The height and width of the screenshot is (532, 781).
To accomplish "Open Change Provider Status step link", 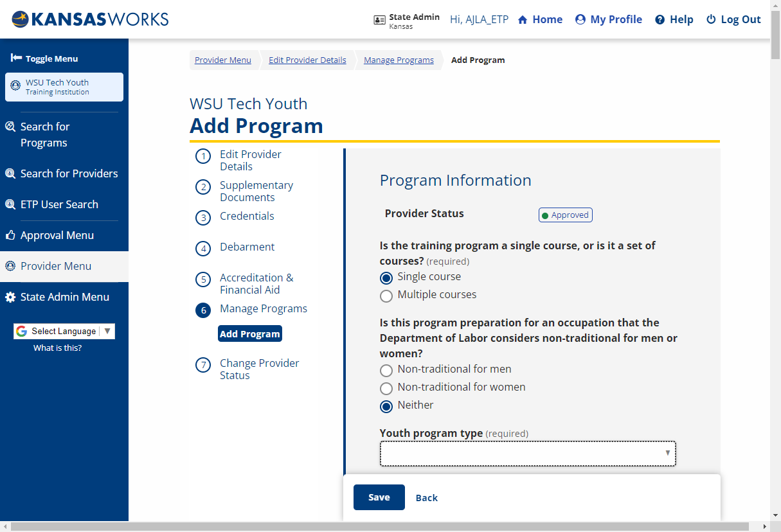I will (x=260, y=369).
